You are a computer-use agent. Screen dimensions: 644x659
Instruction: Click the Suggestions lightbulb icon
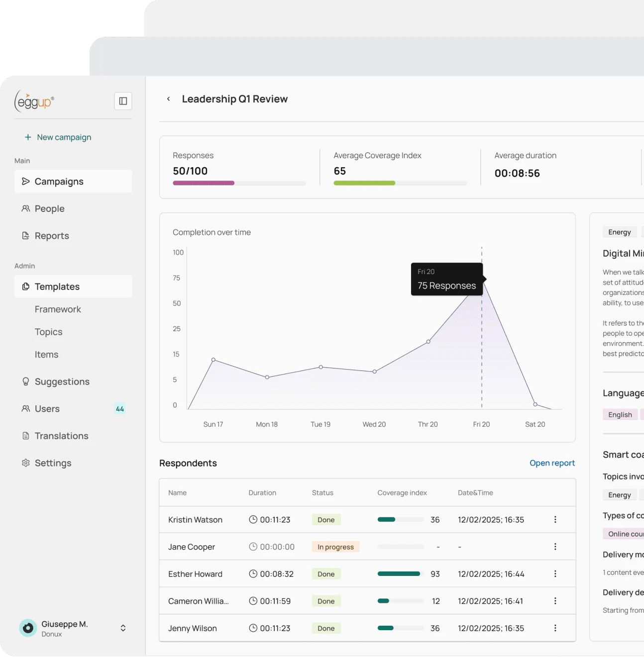26,381
